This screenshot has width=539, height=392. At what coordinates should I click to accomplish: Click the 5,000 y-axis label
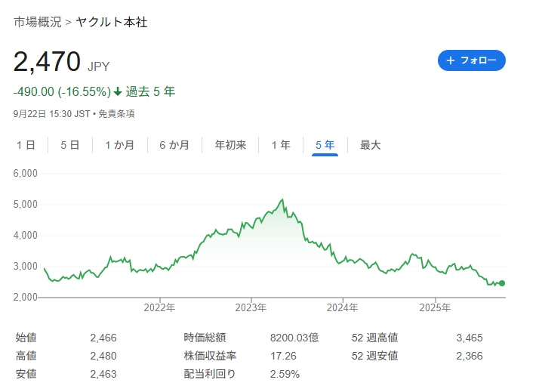point(26,204)
